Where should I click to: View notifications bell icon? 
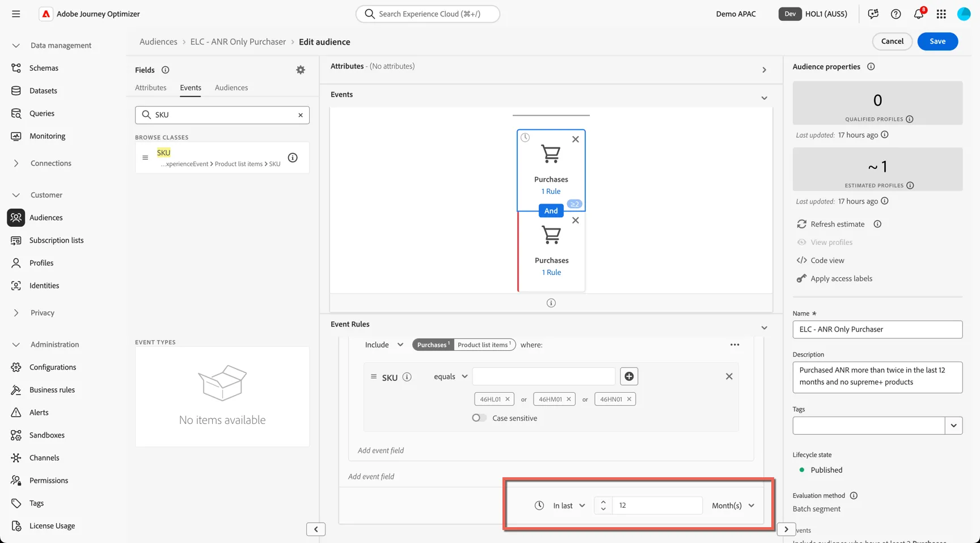pos(919,14)
